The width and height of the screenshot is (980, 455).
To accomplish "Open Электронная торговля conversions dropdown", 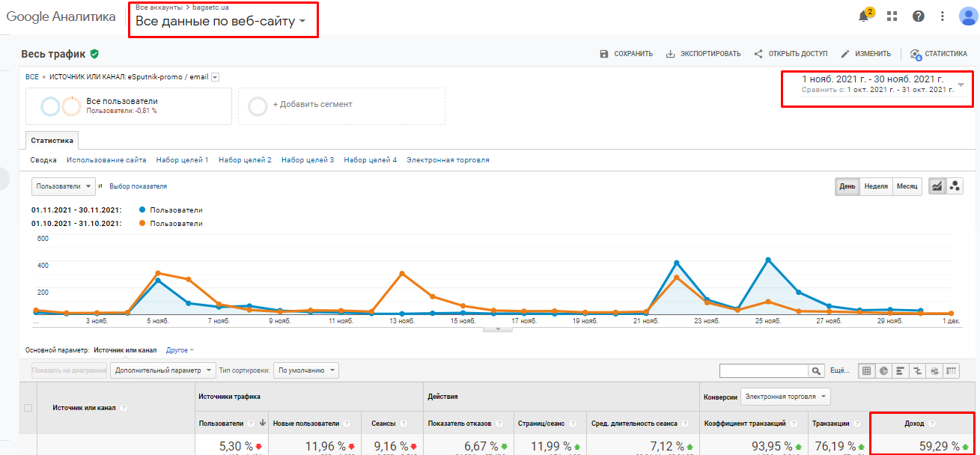I will point(785,397).
